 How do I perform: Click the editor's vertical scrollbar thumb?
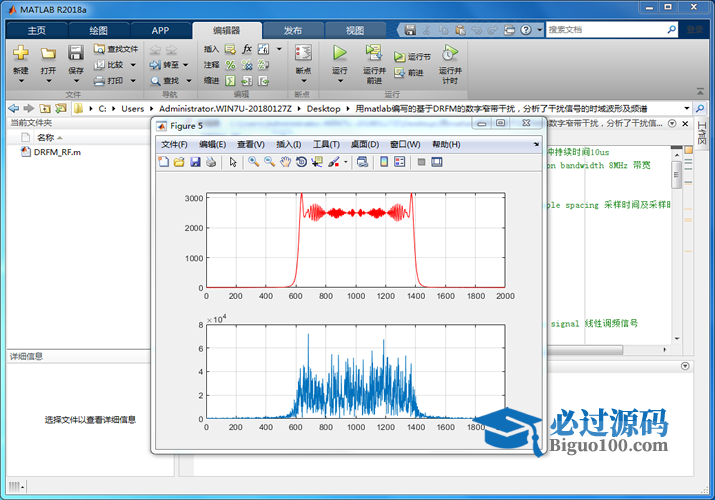(677, 175)
